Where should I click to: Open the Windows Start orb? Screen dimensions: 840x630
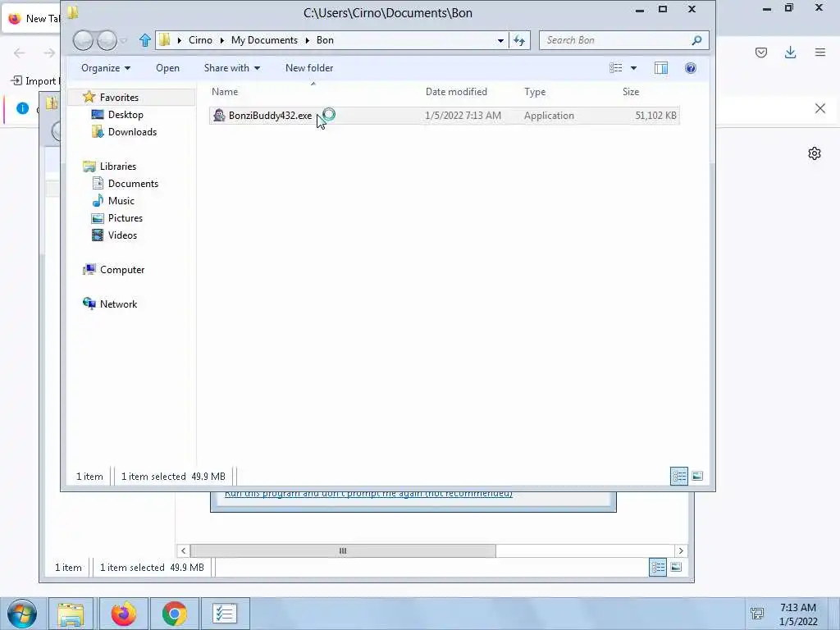tap(22, 614)
